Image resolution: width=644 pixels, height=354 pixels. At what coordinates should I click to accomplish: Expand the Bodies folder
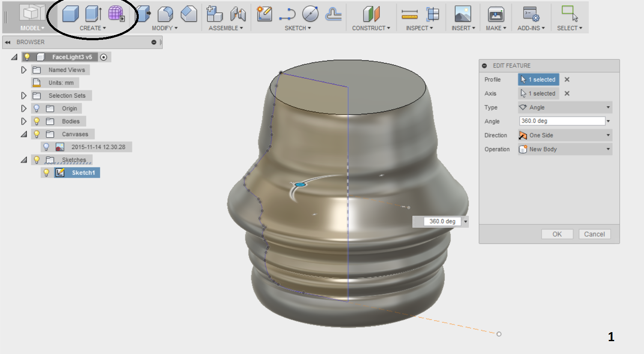pyautogui.click(x=24, y=121)
